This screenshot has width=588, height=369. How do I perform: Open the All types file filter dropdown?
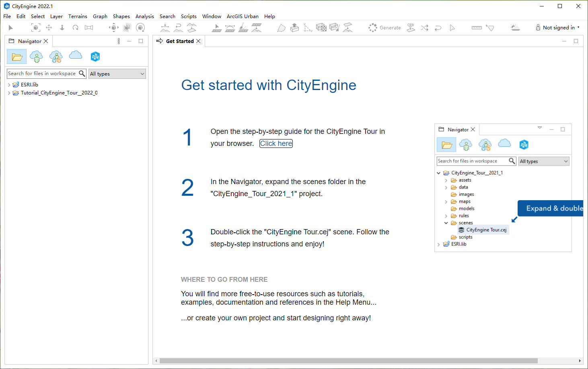tap(117, 74)
